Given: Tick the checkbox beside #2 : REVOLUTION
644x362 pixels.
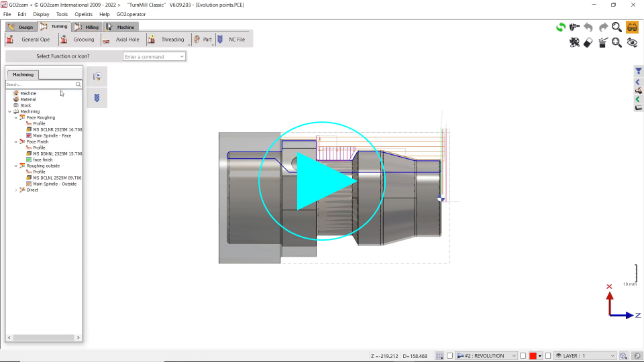Looking at the screenshot, I should click(450, 355).
